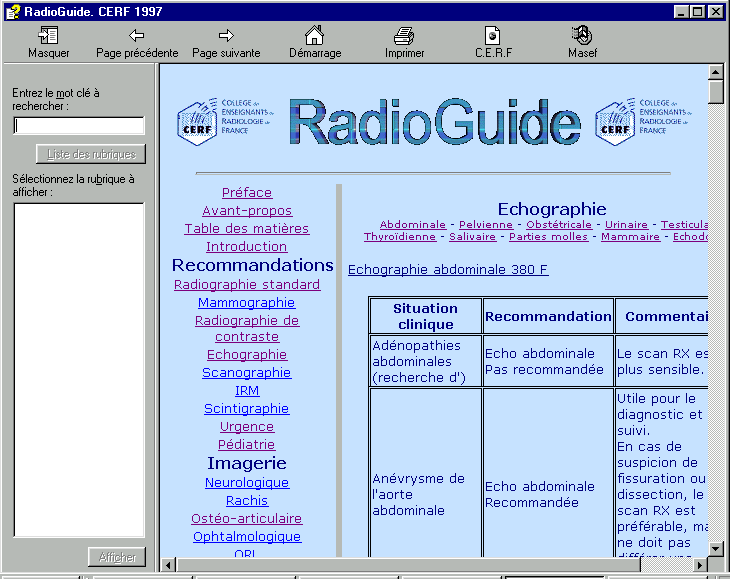730x579 pixels.
Task: Go back with Page précédente arrow
Action: click(136, 35)
